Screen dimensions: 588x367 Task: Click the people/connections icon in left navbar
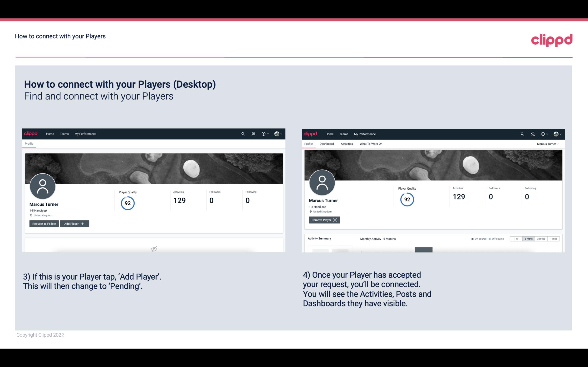[x=253, y=133]
